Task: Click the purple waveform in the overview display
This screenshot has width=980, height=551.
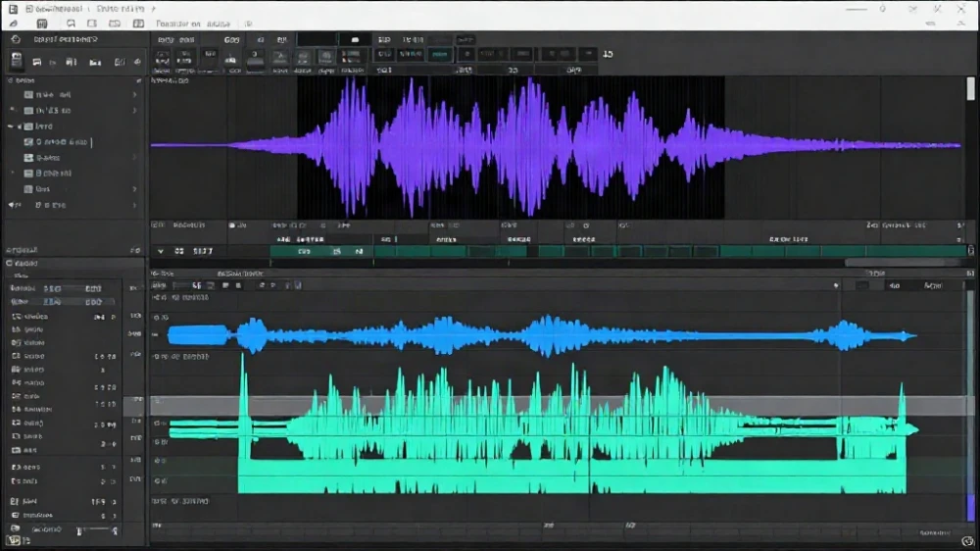Action: 555,147
